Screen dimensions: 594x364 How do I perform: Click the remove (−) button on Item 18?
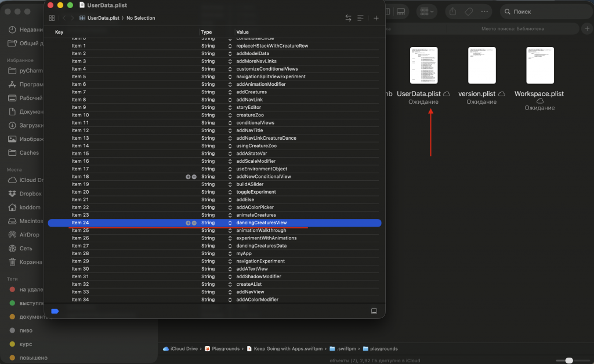[194, 177]
